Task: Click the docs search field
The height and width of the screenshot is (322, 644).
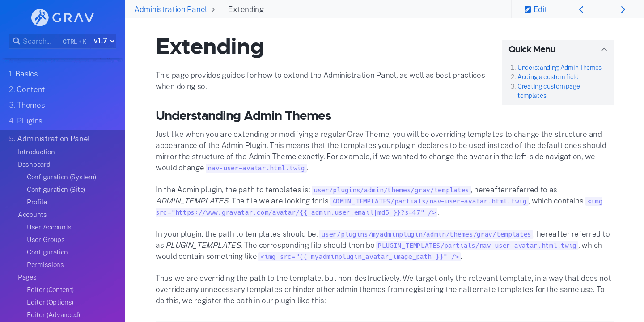Action: click(x=40, y=41)
